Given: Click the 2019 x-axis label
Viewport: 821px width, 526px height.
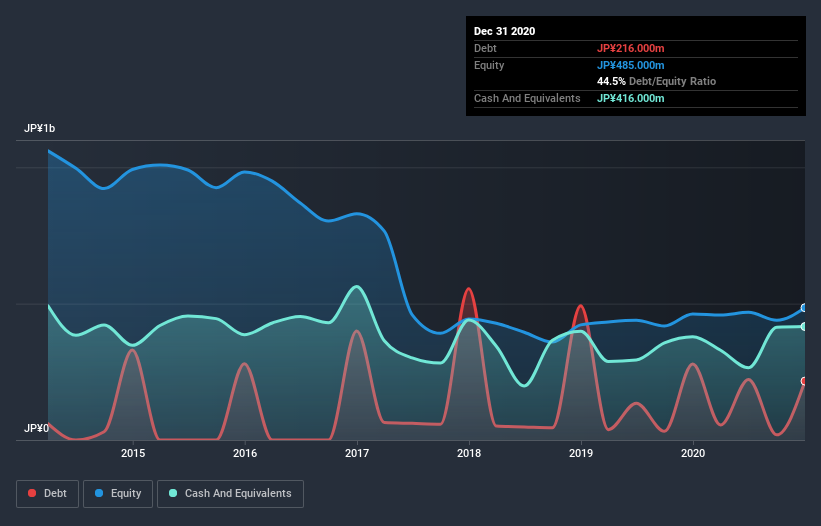Looking at the screenshot, I should 581,453.
